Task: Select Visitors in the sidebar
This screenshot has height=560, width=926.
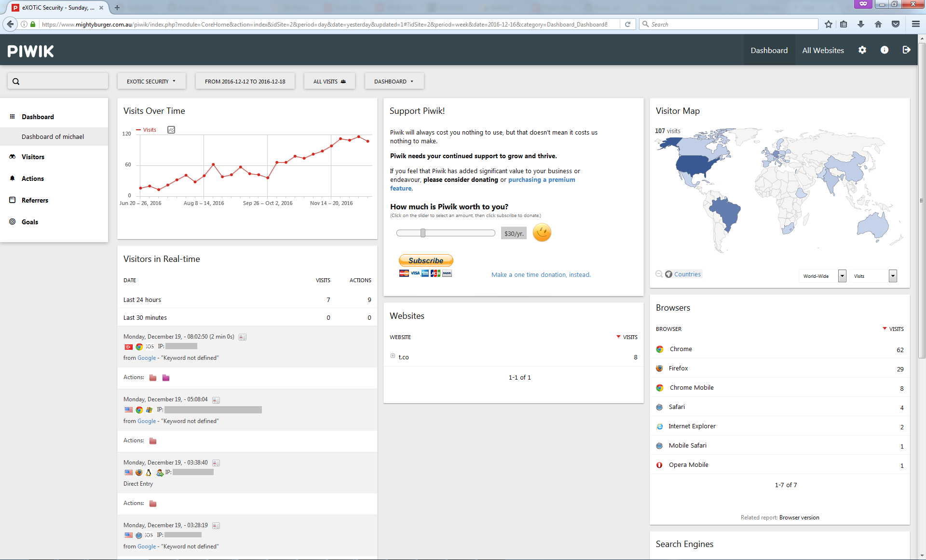Action: pos(33,157)
